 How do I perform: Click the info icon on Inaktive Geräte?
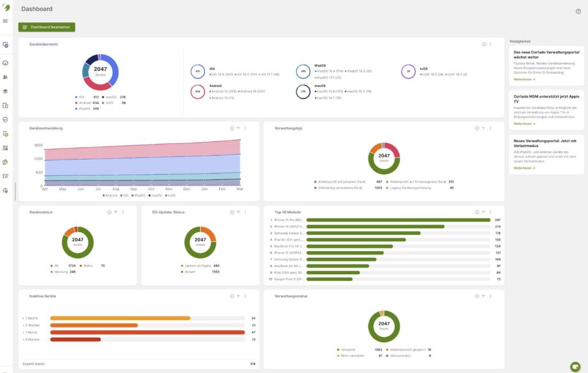click(232, 296)
